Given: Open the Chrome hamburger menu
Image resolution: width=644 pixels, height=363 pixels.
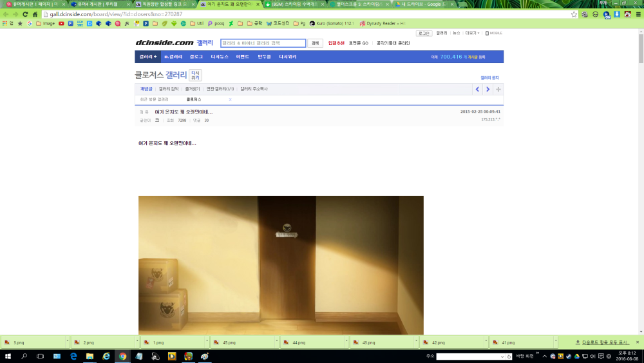Looking at the screenshot, I should pos(638,14).
